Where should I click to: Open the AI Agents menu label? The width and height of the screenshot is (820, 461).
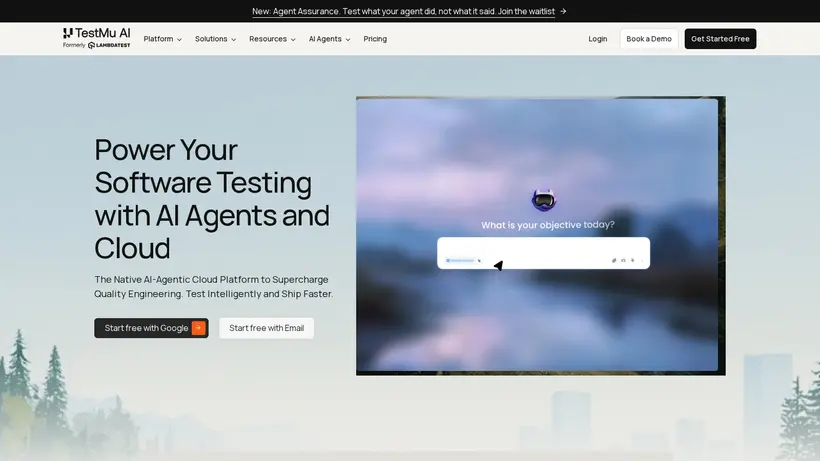click(325, 39)
